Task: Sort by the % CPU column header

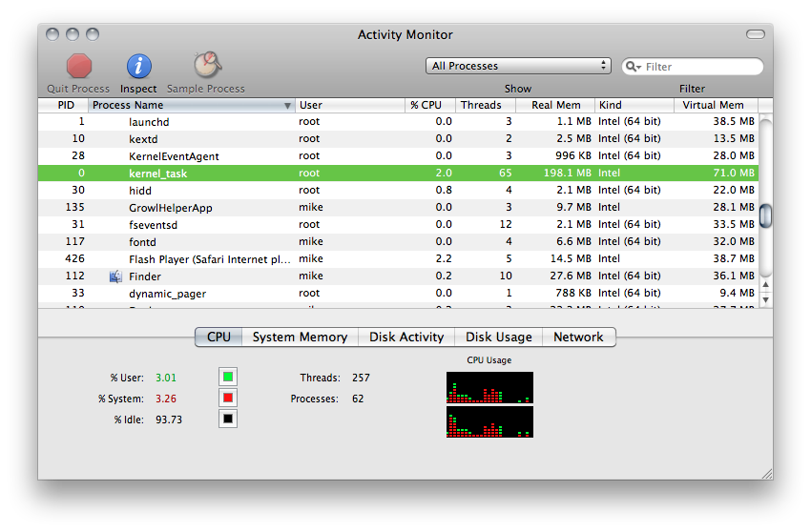Action: point(430,105)
